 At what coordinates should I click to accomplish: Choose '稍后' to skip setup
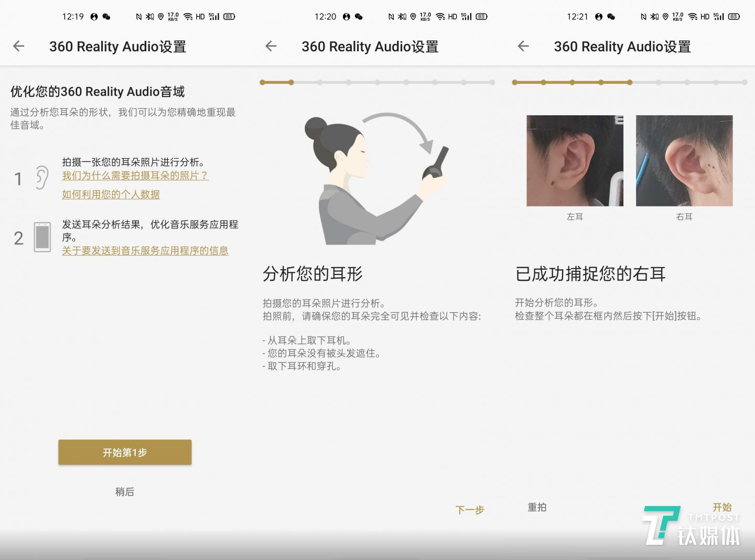pos(125,492)
